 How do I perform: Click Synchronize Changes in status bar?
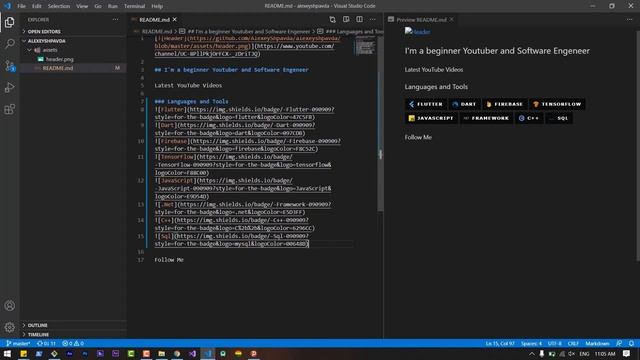[x=47, y=343]
